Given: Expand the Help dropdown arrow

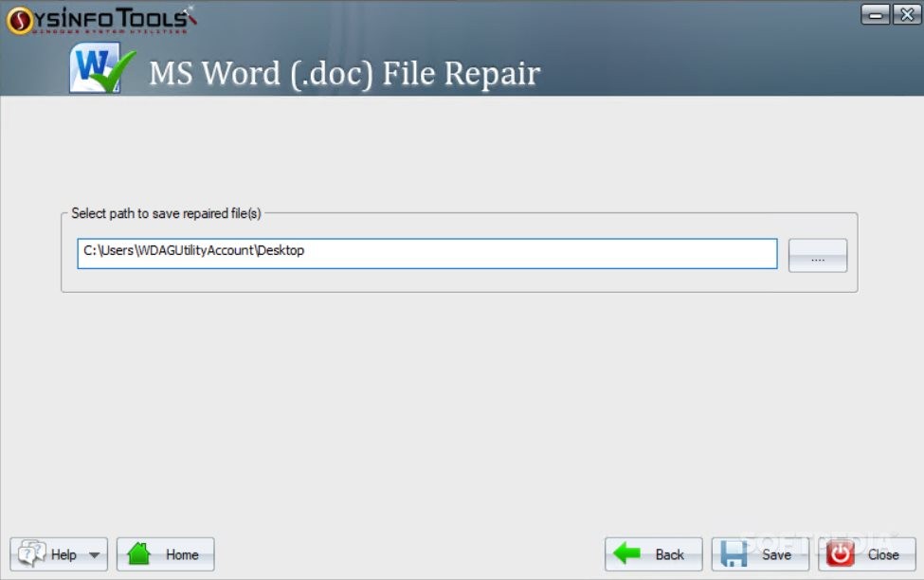Looking at the screenshot, I should click(x=94, y=554).
